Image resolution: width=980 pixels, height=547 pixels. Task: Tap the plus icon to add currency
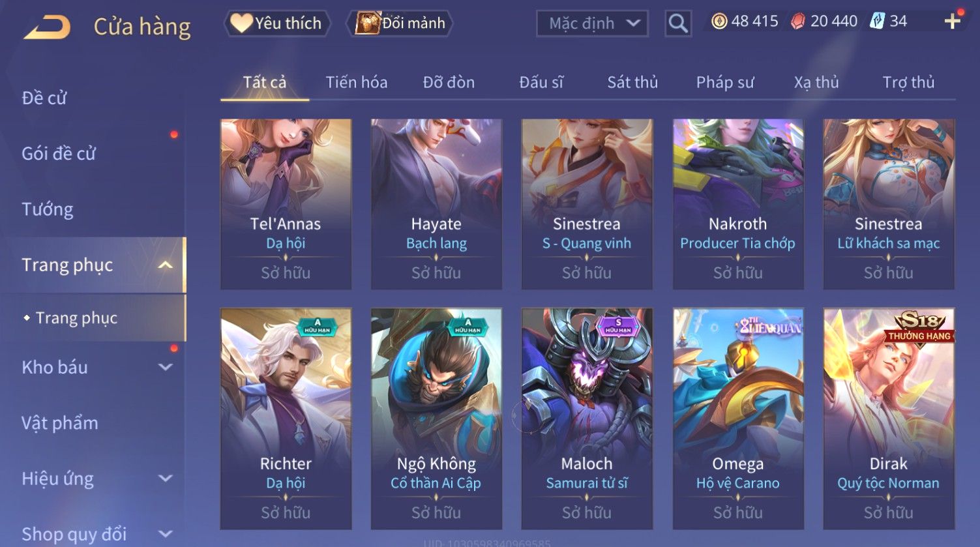point(952,22)
